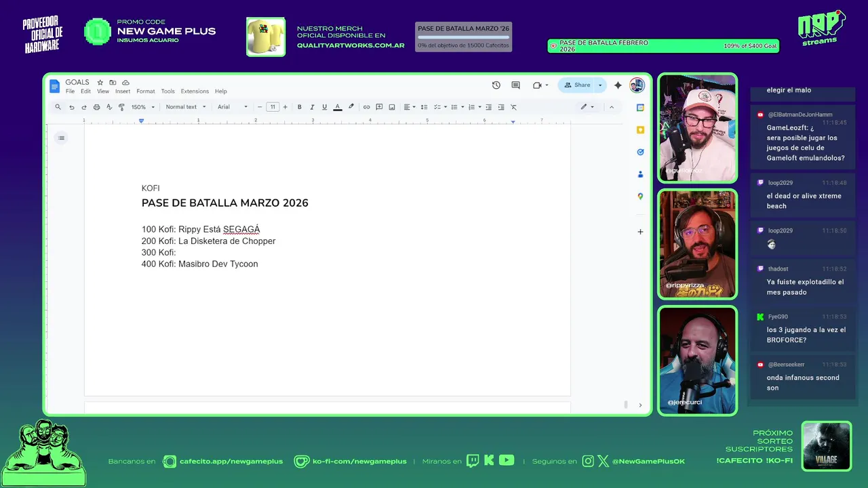
Task: Open search the menus magnifier
Action: pos(58,107)
